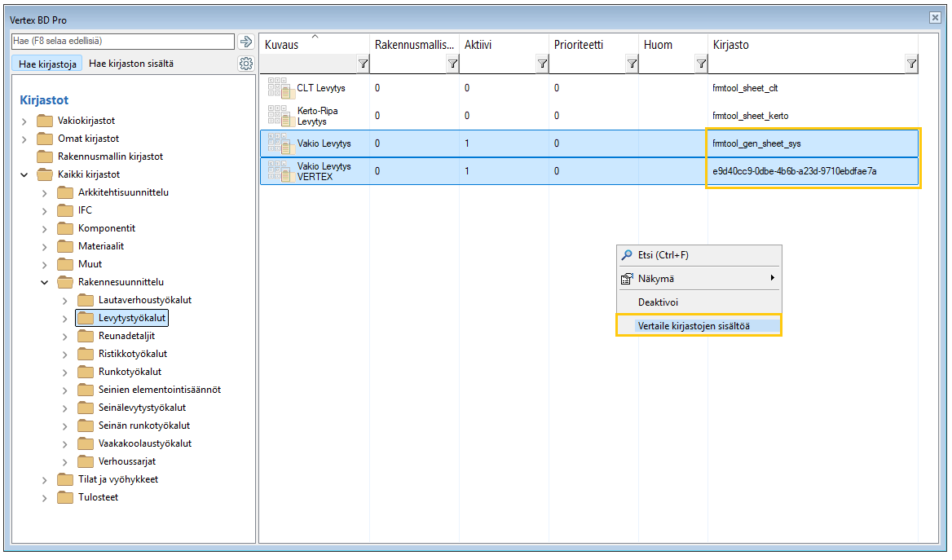
Task: Expand the Muut tree node
Action: 44,265
